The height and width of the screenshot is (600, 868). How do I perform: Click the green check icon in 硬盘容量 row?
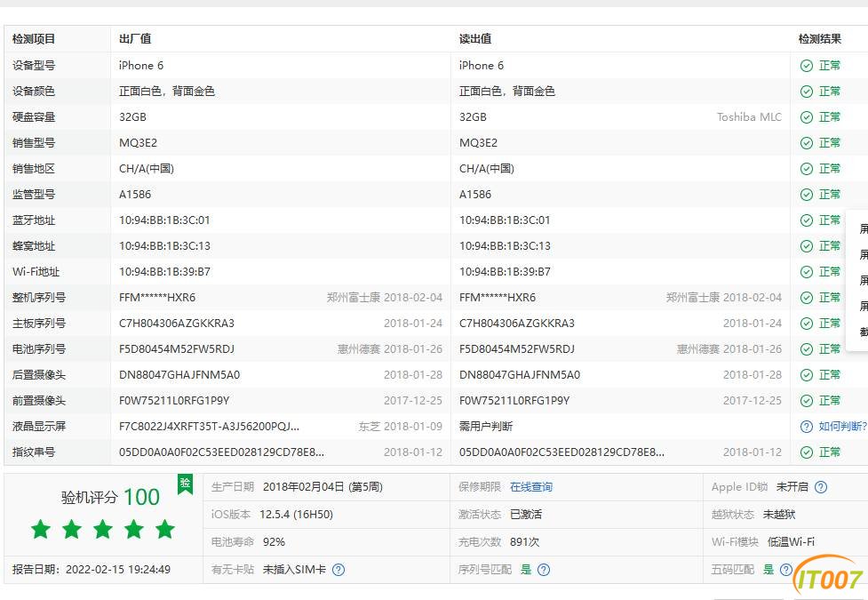(x=807, y=117)
